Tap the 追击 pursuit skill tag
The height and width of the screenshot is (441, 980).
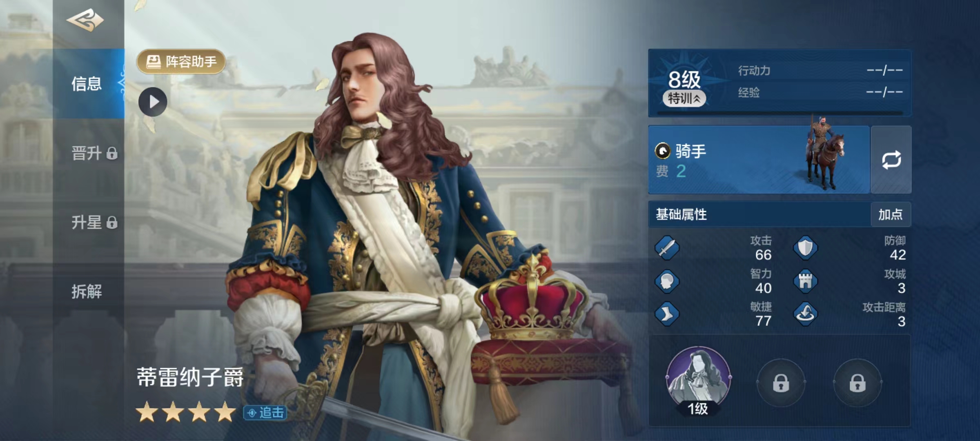pos(265,413)
